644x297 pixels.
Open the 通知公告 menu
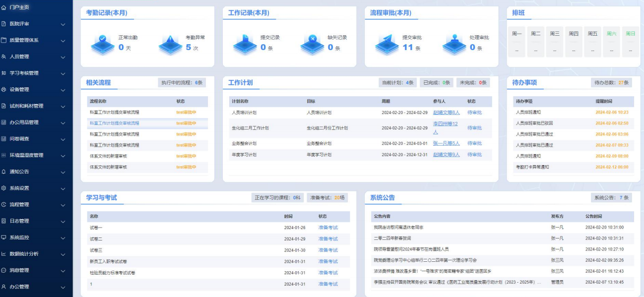coord(19,172)
